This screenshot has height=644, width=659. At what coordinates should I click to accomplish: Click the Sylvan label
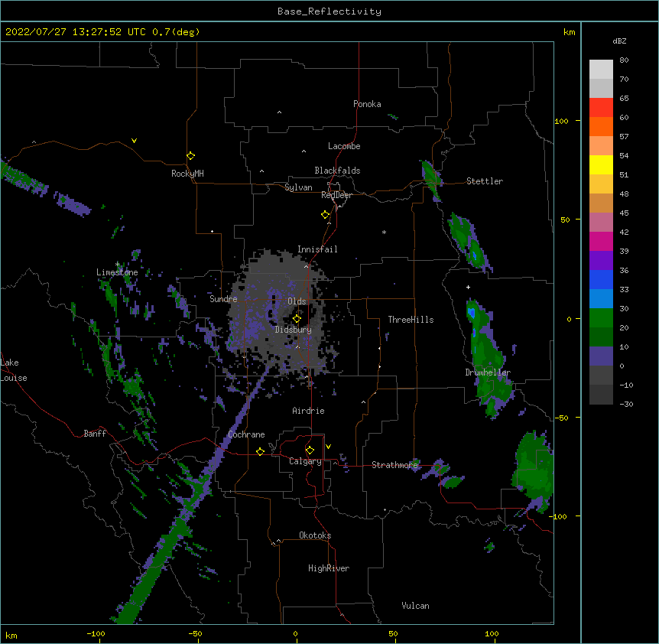coord(298,187)
